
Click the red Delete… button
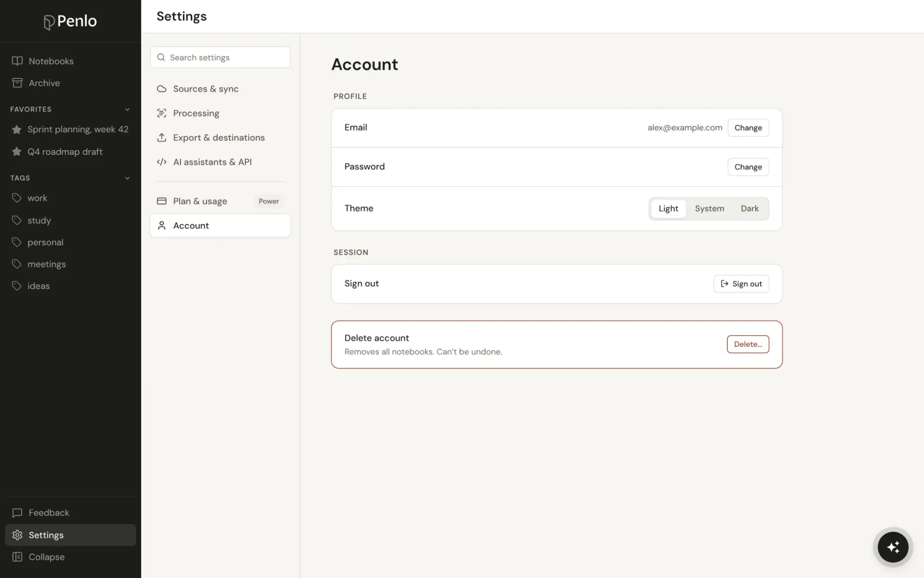[748, 344]
